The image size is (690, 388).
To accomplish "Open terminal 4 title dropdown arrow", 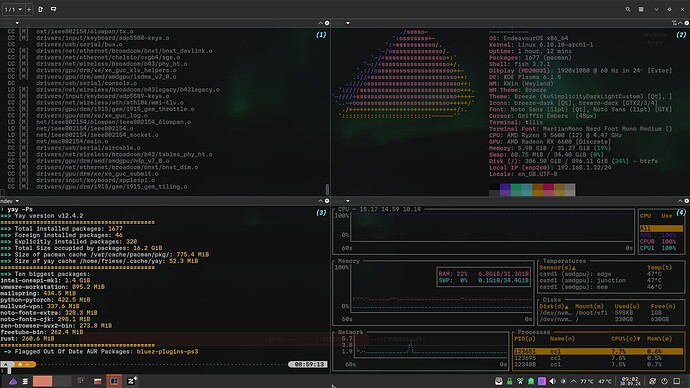I will (x=348, y=201).
